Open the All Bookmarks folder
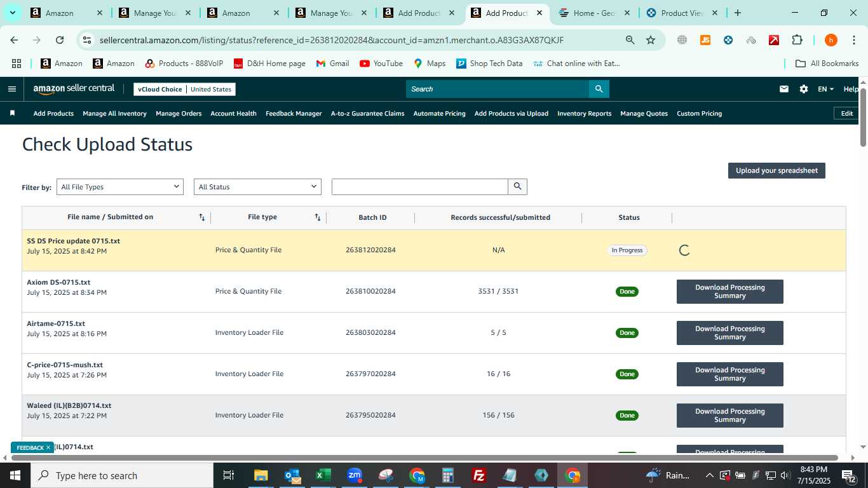868x488 pixels. (827, 64)
